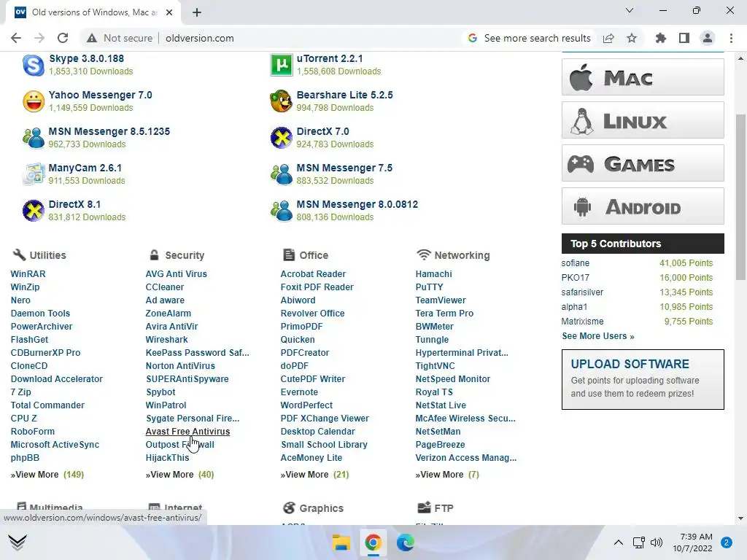This screenshot has width=747, height=560.
Task: Click the Upload Software box
Action: pyautogui.click(x=643, y=379)
